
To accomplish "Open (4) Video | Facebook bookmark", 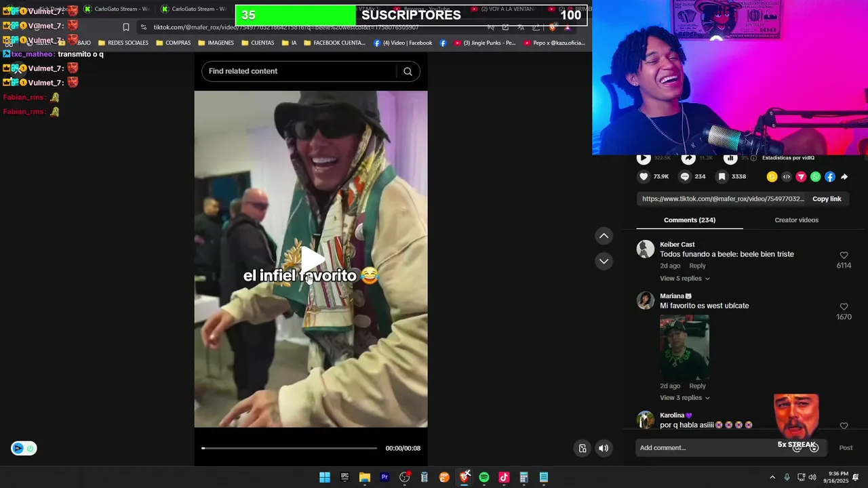I will (x=403, y=43).
